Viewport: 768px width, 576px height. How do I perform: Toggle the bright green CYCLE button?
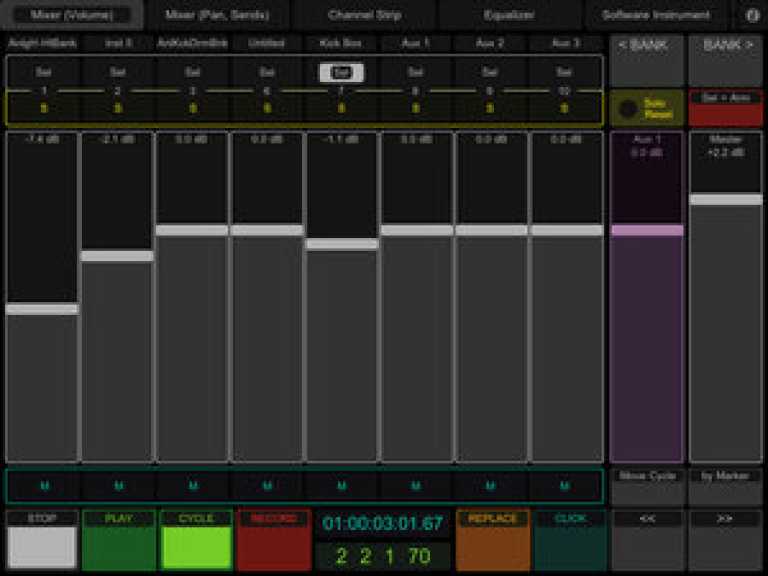pyautogui.click(x=196, y=540)
